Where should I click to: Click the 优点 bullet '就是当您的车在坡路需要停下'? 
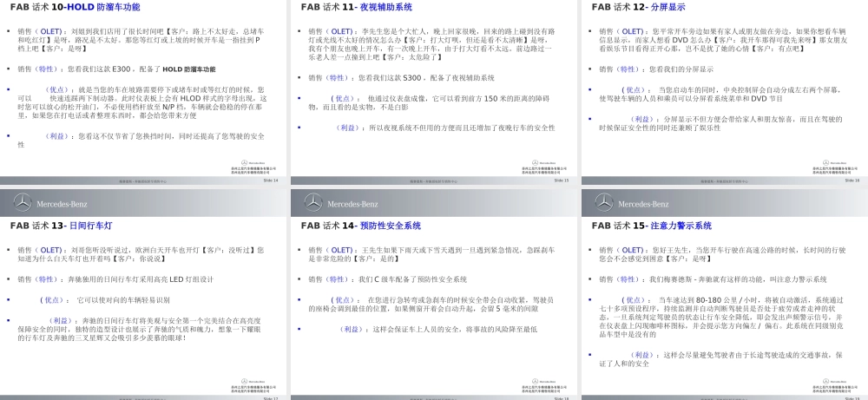pos(142,103)
